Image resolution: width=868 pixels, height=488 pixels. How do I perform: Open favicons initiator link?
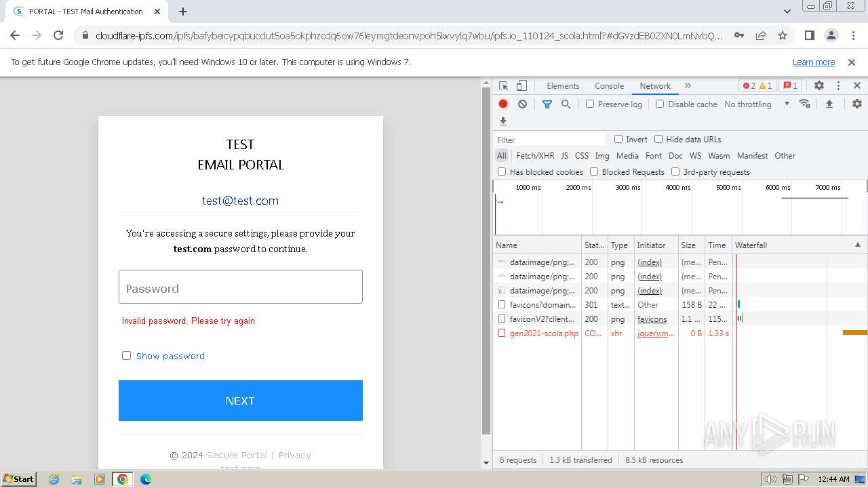pos(652,319)
